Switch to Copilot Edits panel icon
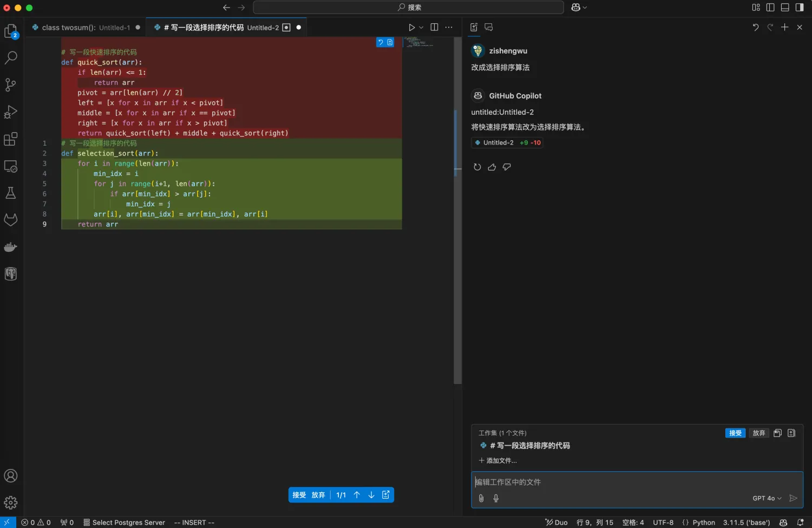The image size is (812, 528). click(474, 27)
